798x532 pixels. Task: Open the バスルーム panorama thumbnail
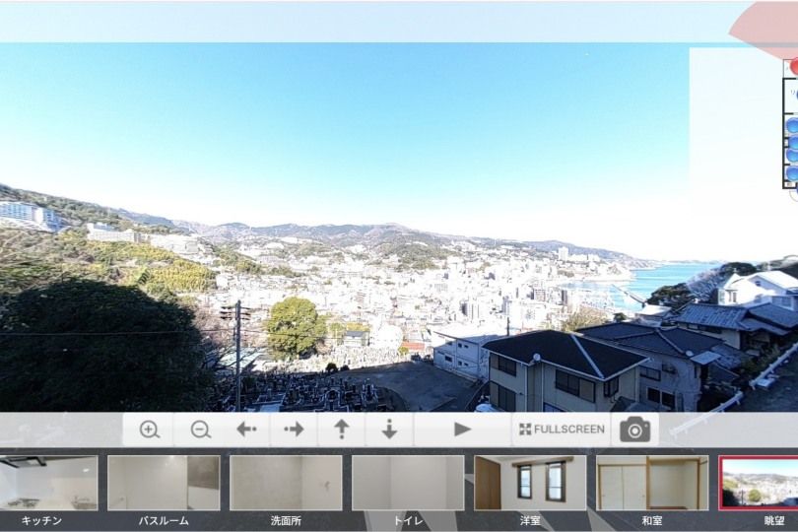pyautogui.click(x=164, y=483)
